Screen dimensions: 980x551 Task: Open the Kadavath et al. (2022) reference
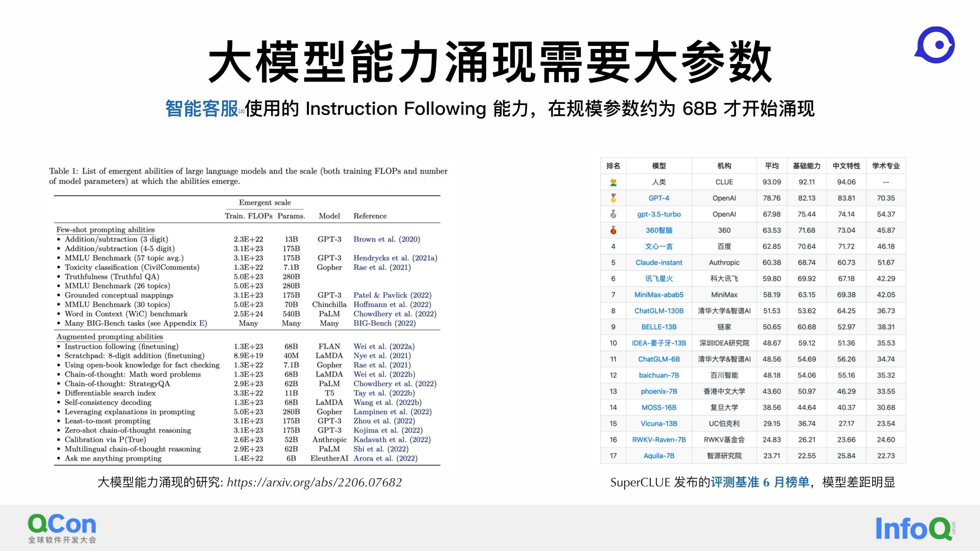coord(392,440)
